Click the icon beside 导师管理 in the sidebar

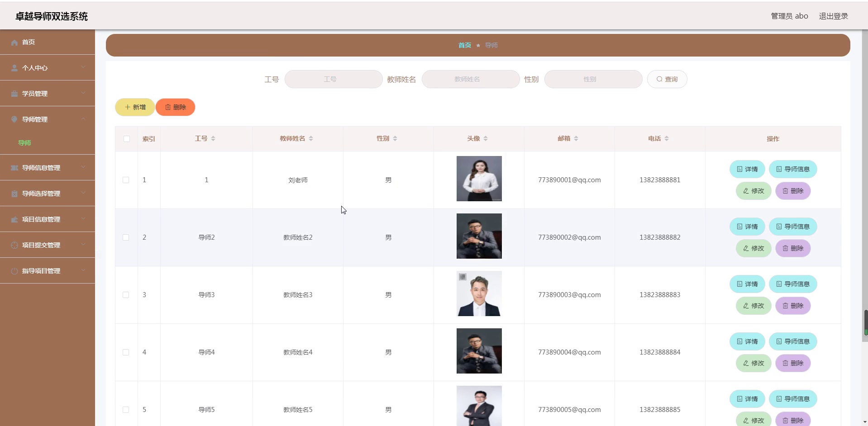point(14,119)
